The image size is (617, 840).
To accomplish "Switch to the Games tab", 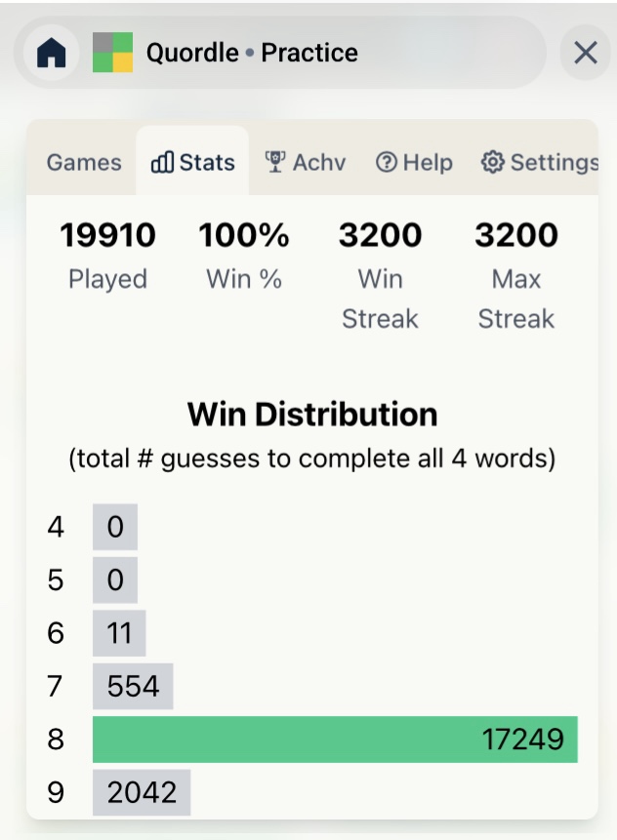I will [84, 162].
